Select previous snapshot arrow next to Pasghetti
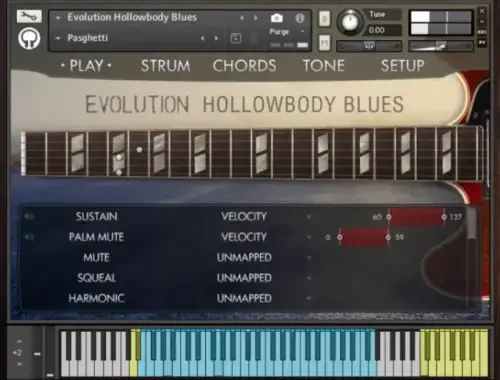The height and width of the screenshot is (380, 500). (202, 38)
